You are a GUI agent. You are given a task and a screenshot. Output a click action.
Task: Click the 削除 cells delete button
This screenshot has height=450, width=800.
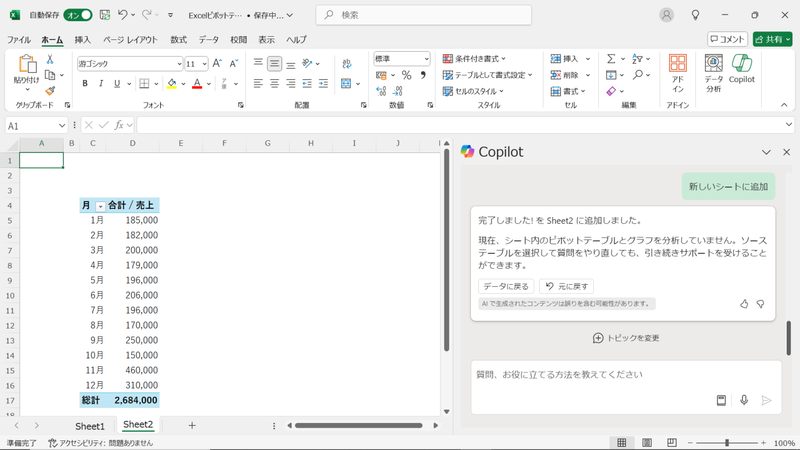pyautogui.click(x=565, y=75)
